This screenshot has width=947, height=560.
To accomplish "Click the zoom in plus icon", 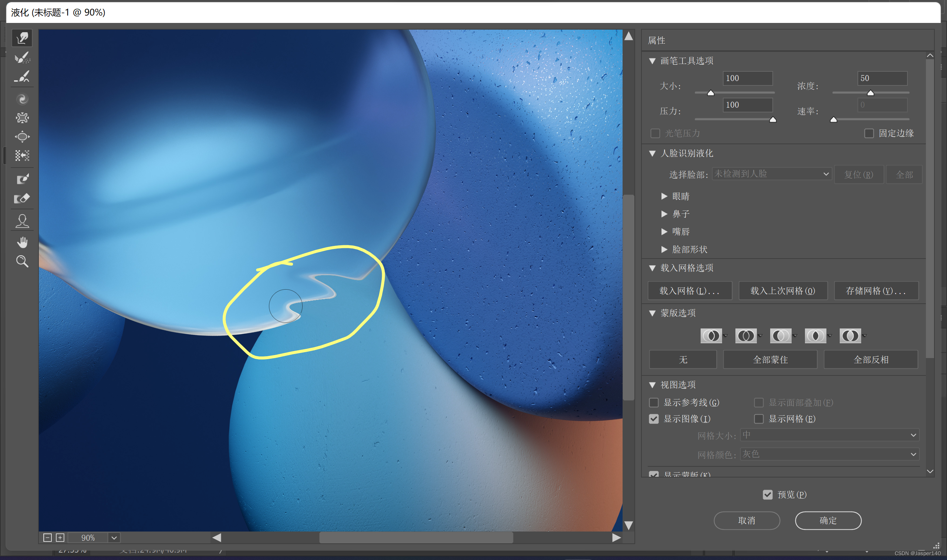I will pyautogui.click(x=60, y=538).
